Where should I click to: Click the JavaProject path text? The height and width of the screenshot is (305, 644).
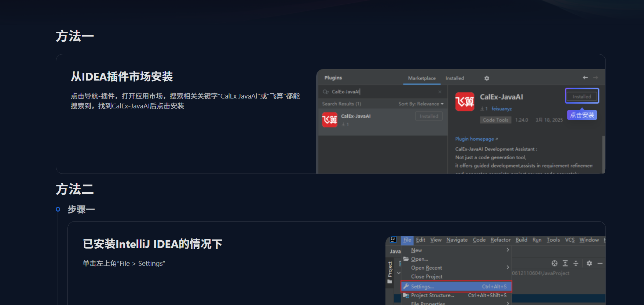coord(541,273)
